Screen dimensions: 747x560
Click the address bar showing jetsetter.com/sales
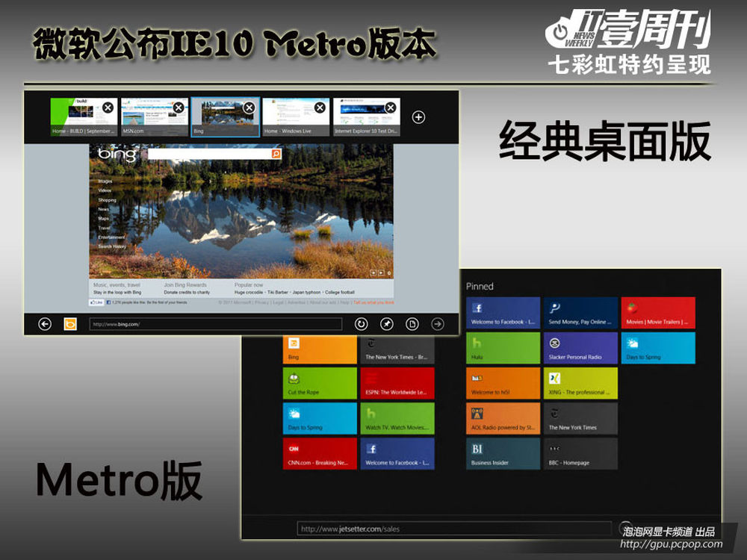[x=454, y=529]
